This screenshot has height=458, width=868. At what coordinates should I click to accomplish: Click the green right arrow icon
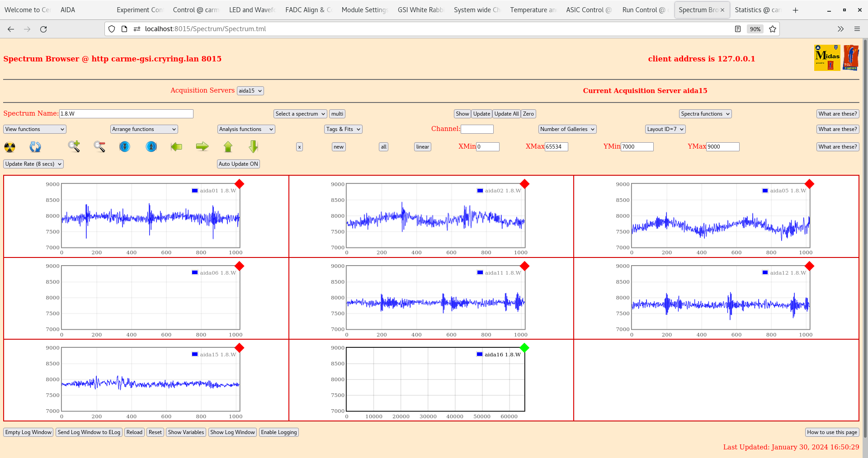pyautogui.click(x=202, y=146)
